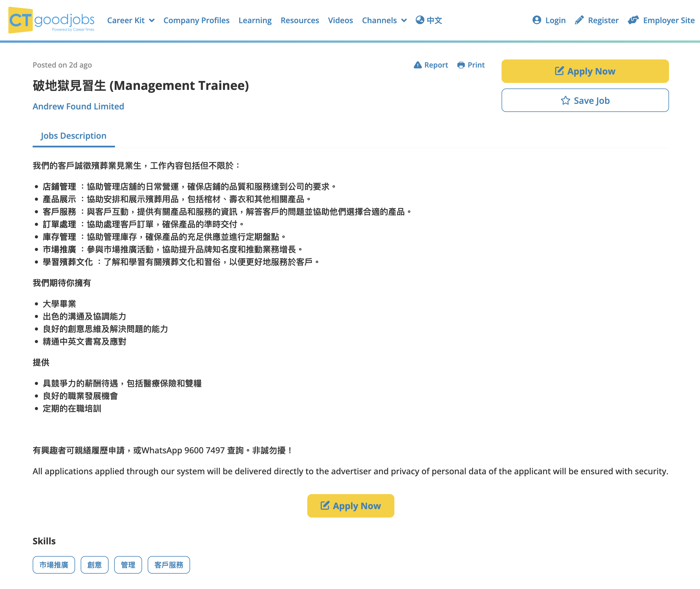Click the CTgoodjobs logo

pos(51,20)
